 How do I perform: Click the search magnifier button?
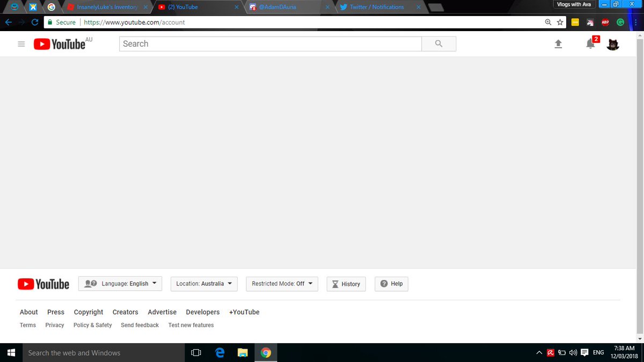click(x=439, y=44)
